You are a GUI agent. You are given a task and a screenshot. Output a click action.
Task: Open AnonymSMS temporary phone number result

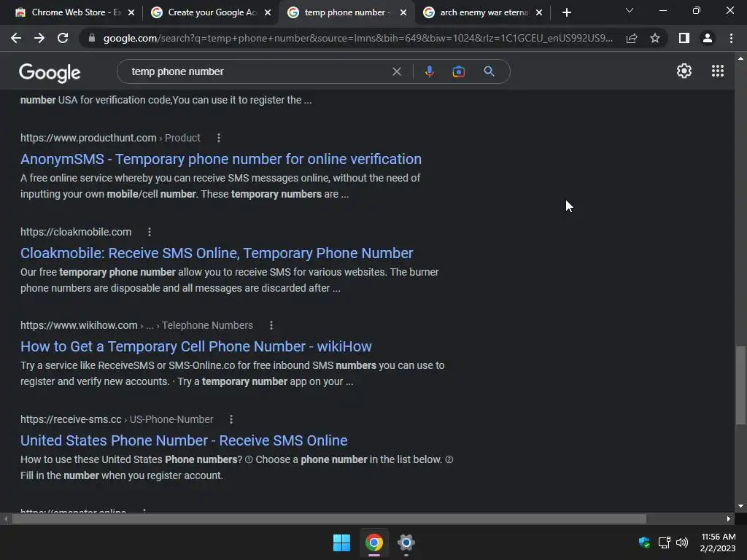[220, 159]
